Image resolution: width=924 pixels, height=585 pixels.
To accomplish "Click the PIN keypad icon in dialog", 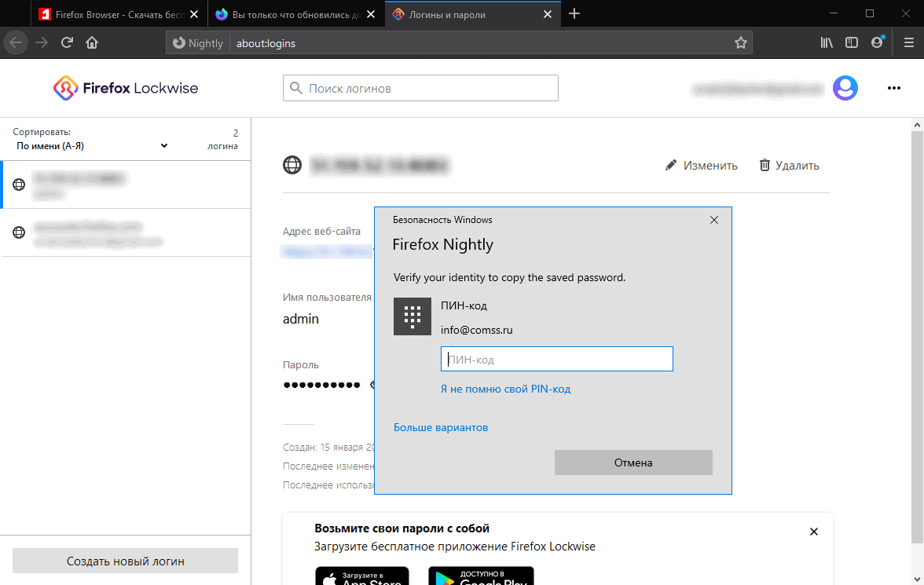I will click(412, 316).
